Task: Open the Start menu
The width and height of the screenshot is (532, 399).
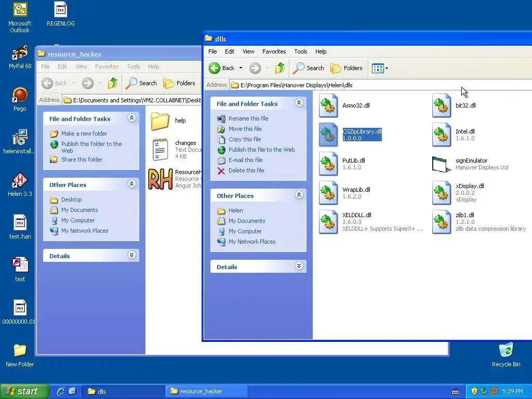Action: click(24, 392)
